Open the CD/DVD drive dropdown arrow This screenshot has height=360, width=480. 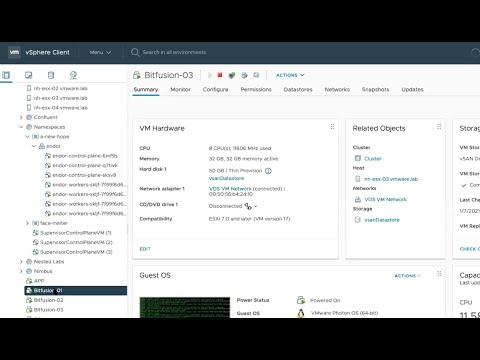click(x=256, y=206)
